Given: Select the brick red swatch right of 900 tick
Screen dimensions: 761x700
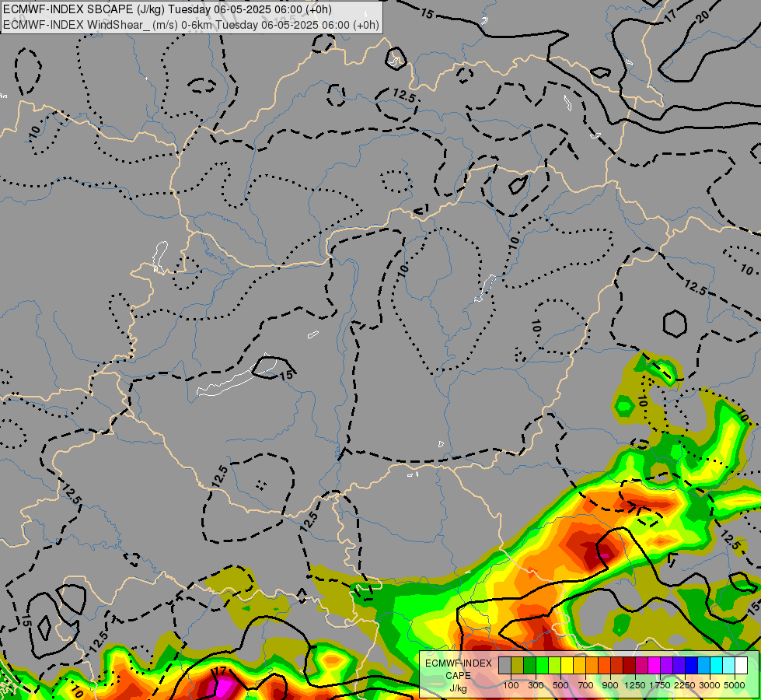Looking at the screenshot, I should (x=617, y=666).
